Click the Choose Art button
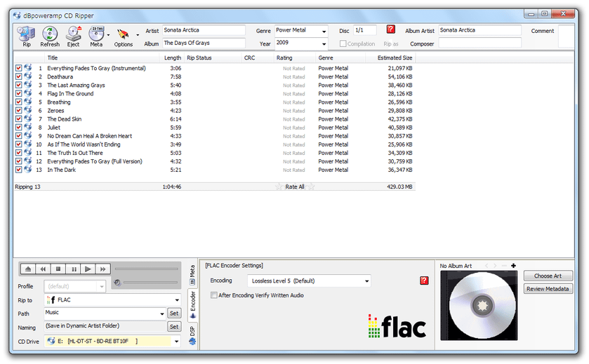 (548, 276)
